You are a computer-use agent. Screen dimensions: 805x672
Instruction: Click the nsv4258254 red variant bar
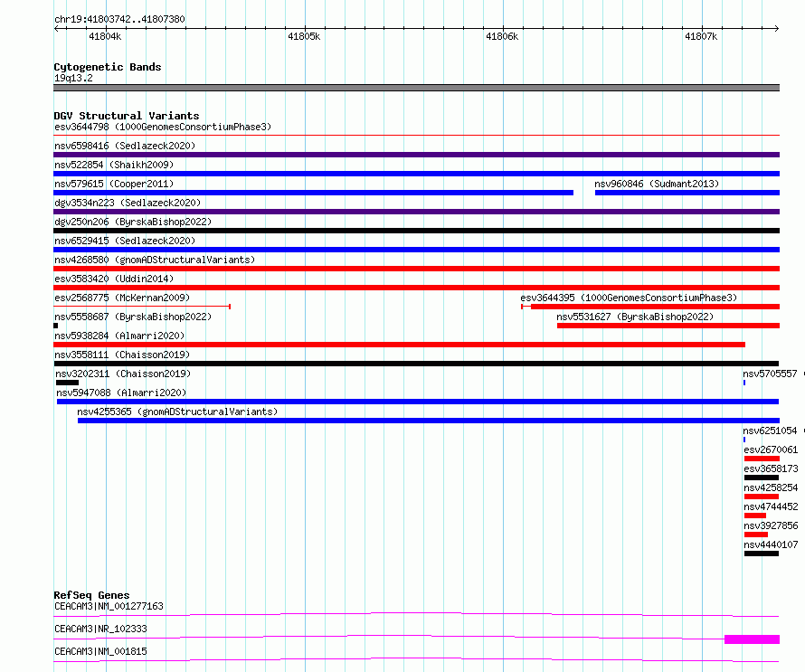point(762,497)
